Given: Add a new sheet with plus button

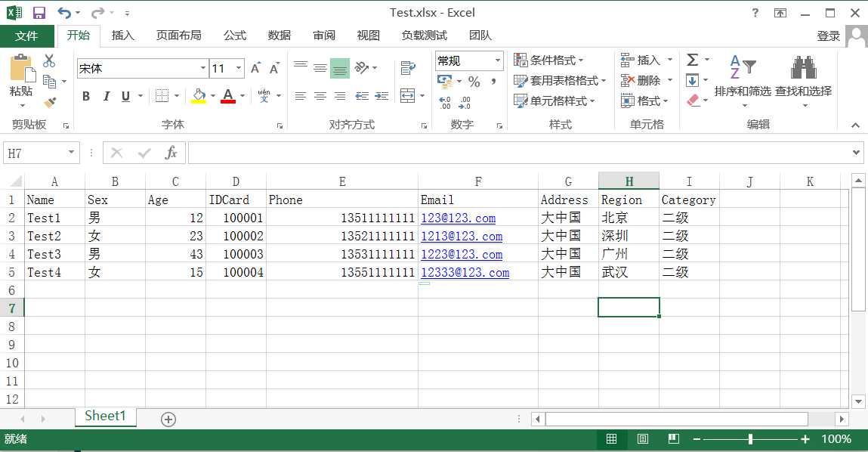Looking at the screenshot, I should pyautogui.click(x=168, y=419).
